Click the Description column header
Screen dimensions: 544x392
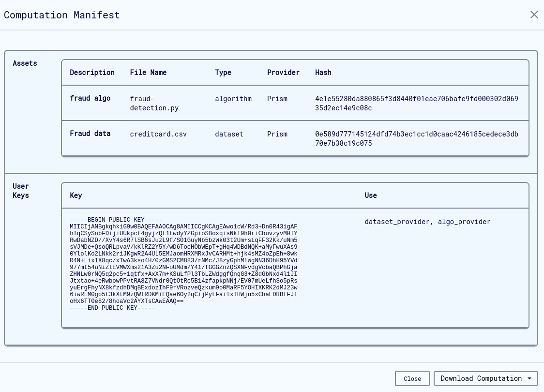pyautogui.click(x=92, y=73)
